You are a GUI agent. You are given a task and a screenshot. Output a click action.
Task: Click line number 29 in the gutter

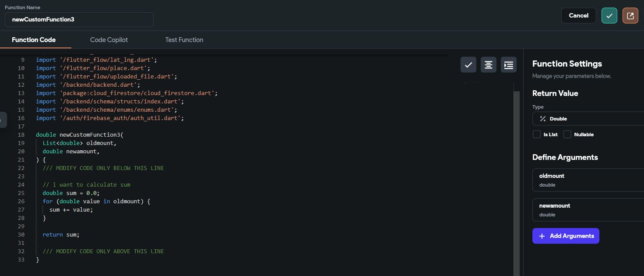(x=21, y=226)
